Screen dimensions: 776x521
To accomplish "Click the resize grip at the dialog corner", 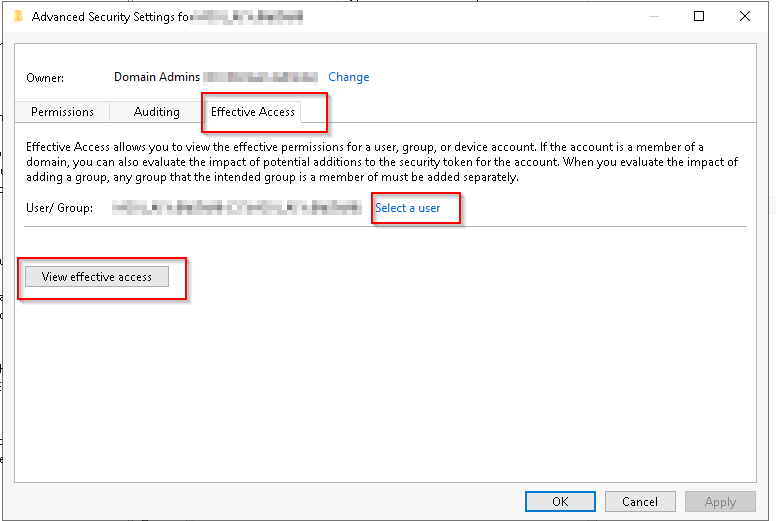I will [x=767, y=513].
